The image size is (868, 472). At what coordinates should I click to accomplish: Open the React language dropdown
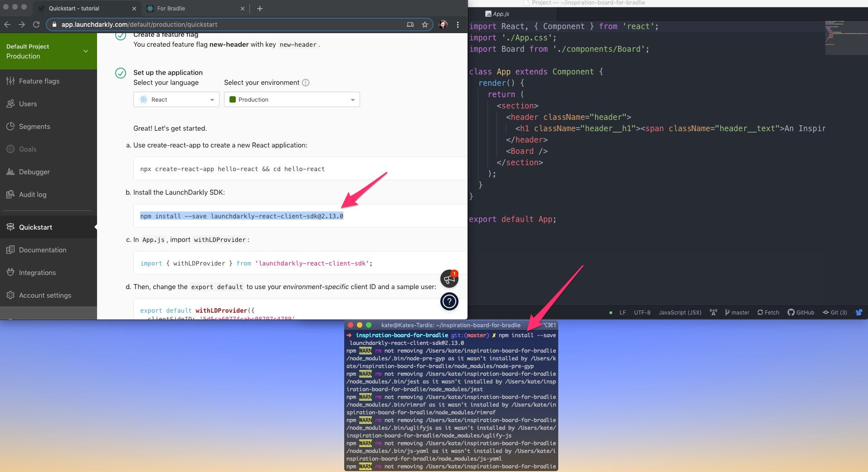(176, 99)
